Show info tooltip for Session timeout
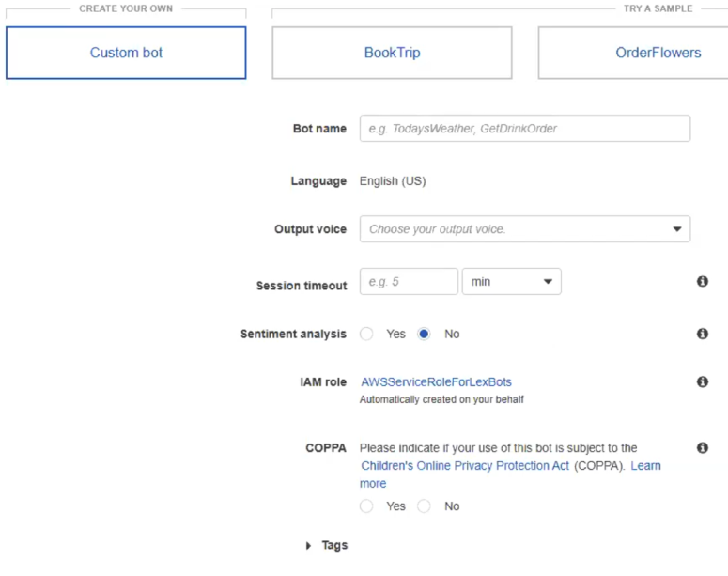 pos(702,282)
